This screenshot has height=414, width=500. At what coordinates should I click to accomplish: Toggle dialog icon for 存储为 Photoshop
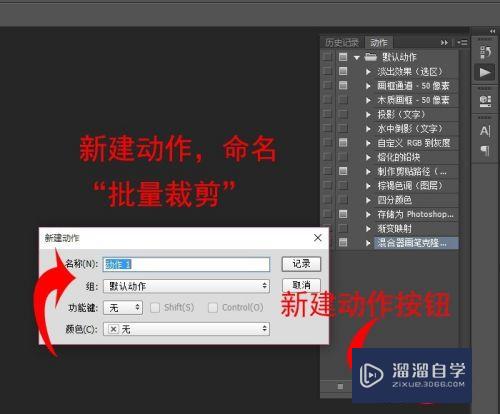(x=343, y=214)
